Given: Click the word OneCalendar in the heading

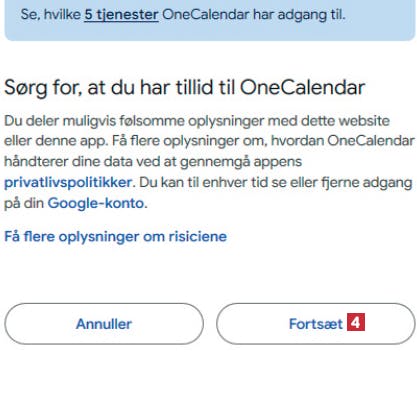Looking at the screenshot, I should coord(302,87).
